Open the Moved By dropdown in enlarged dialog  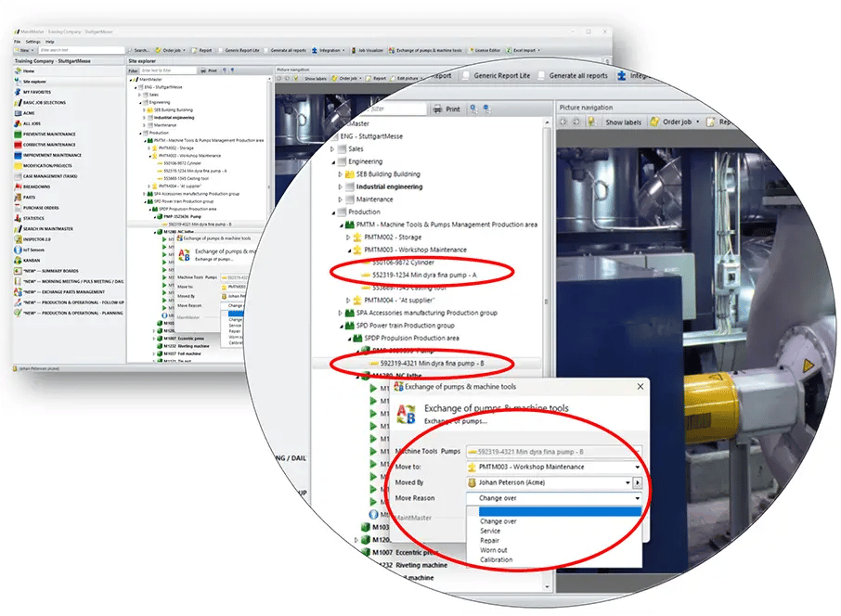tap(628, 482)
